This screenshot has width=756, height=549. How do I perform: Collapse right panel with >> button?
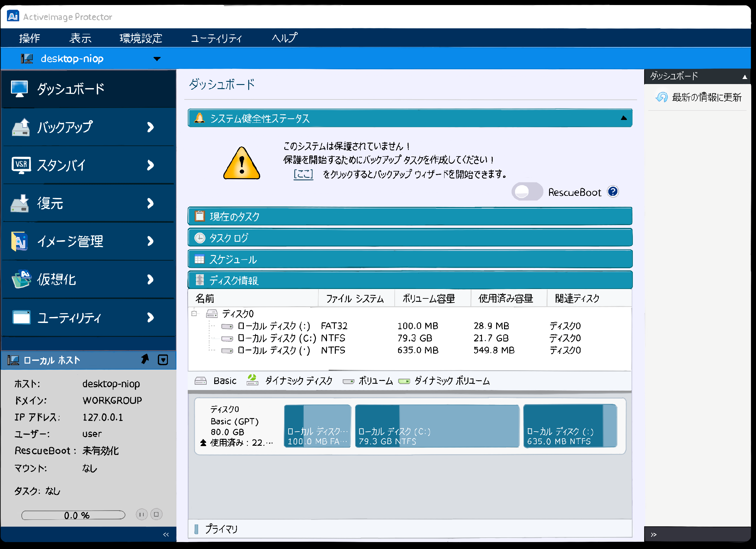tap(654, 534)
